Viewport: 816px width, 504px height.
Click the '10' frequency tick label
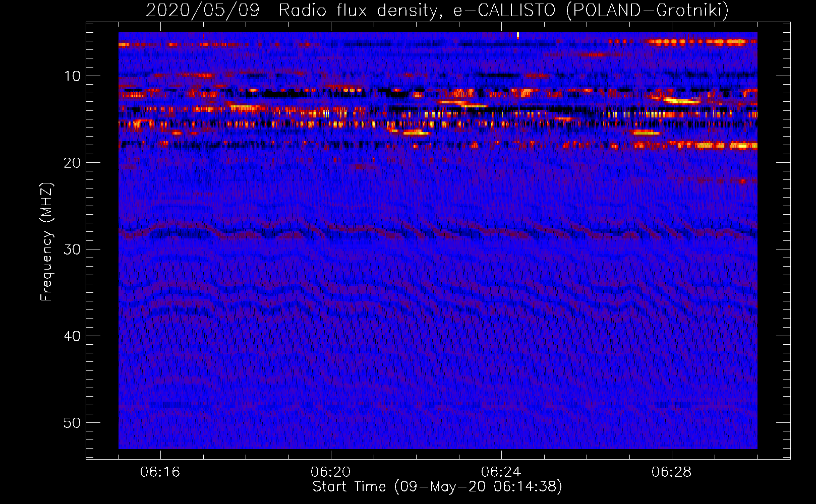[x=73, y=76]
